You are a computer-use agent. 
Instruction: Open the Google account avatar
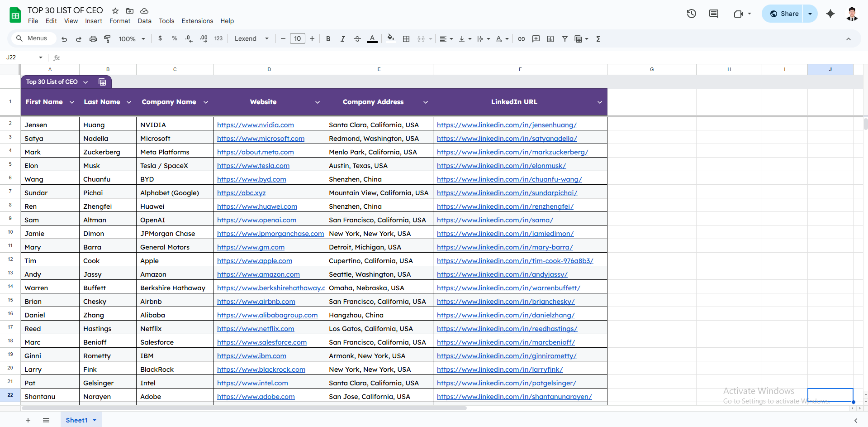click(x=852, y=14)
